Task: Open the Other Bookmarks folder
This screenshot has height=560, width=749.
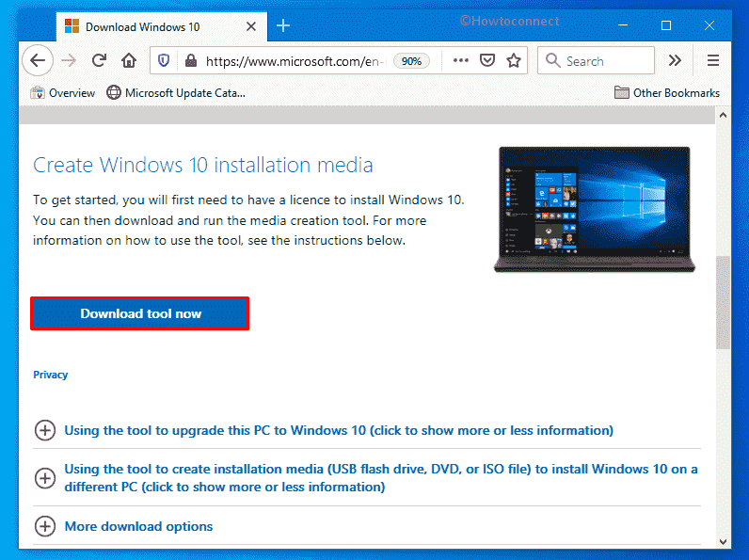Action: (x=667, y=92)
